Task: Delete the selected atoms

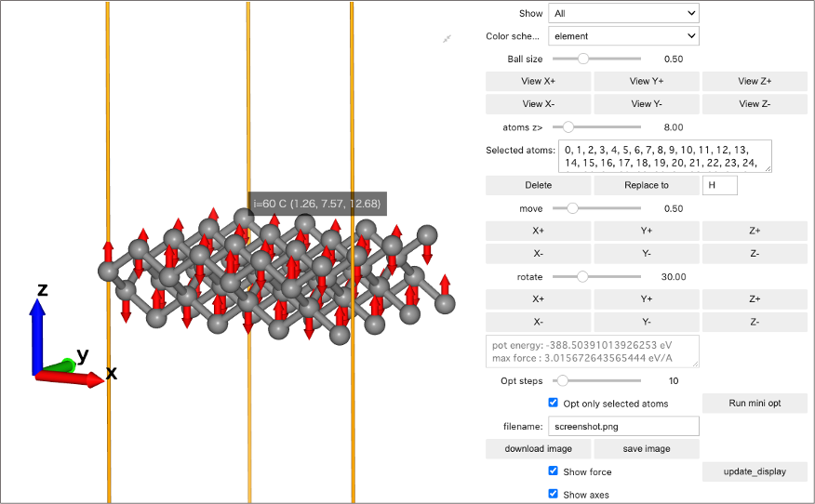Action: click(x=538, y=185)
